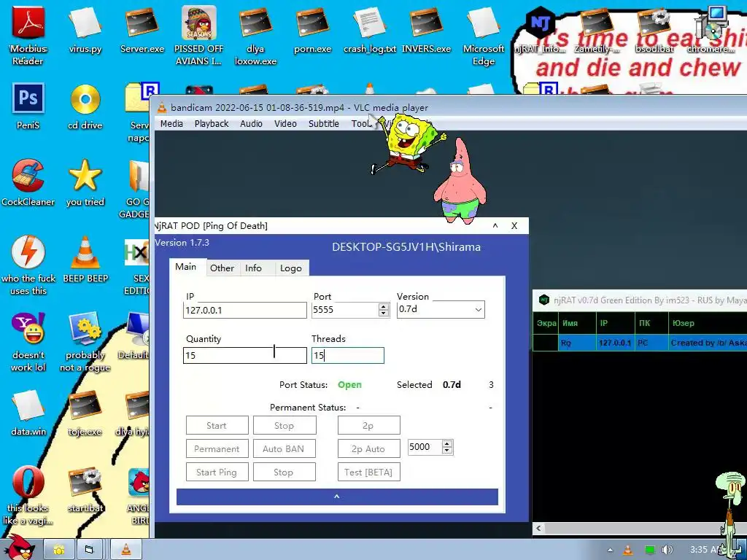
Task: Open Audio menu in VLC
Action: coord(251,124)
